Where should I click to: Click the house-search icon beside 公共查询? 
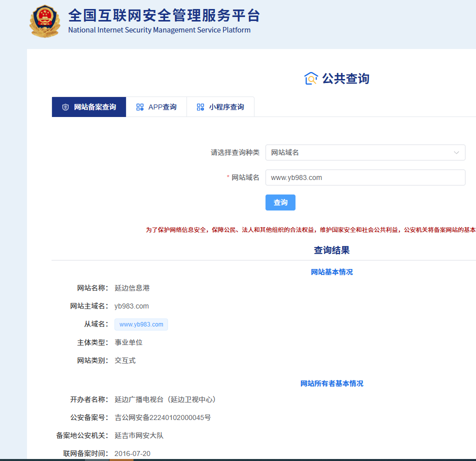311,78
